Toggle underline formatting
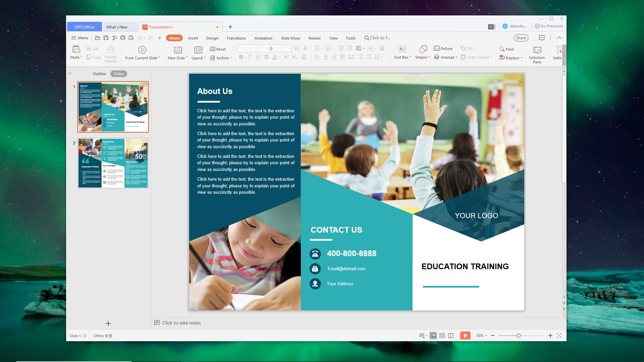The height and width of the screenshot is (362, 644). [x=258, y=57]
